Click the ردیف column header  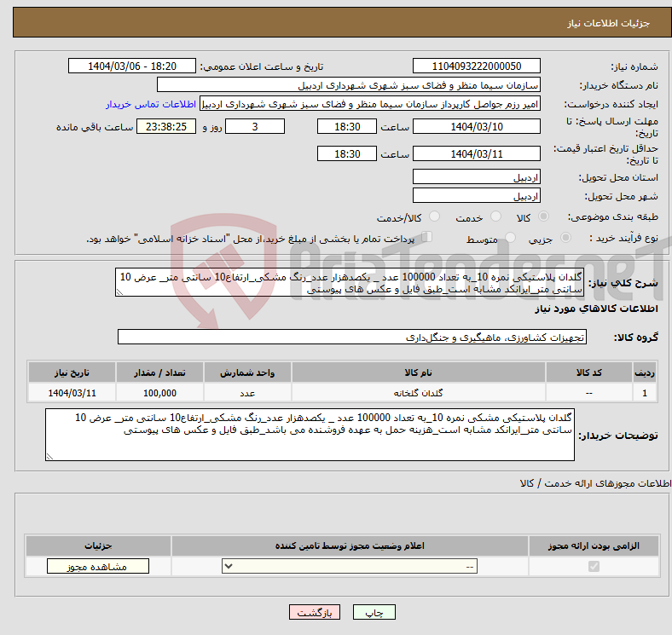coord(645,372)
